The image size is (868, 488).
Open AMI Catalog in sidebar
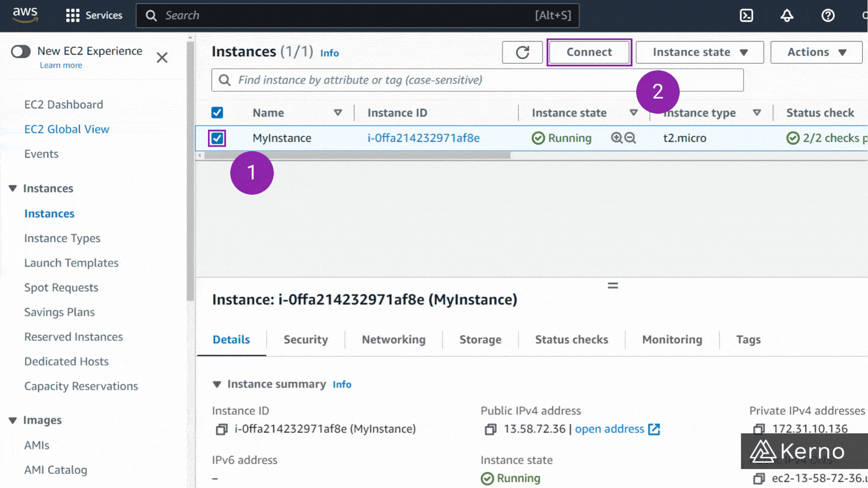[x=56, y=470]
